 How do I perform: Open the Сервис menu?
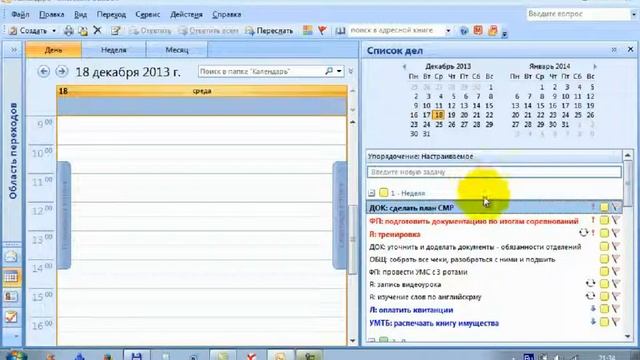pyautogui.click(x=147, y=14)
